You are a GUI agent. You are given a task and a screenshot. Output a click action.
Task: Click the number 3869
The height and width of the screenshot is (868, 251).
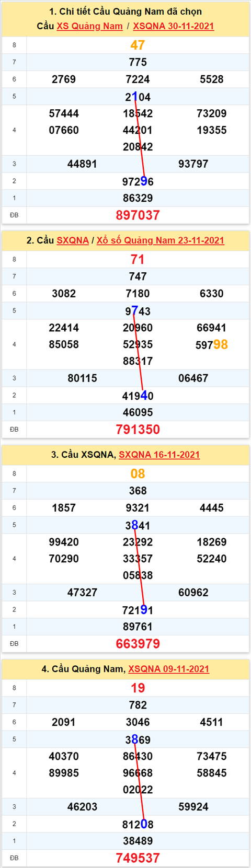138,739
